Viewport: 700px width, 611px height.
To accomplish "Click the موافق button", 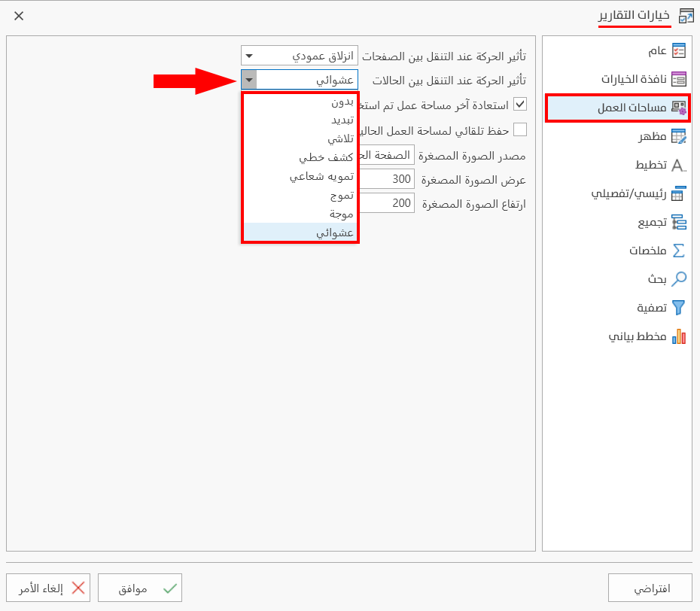I will pyautogui.click(x=140, y=588).
